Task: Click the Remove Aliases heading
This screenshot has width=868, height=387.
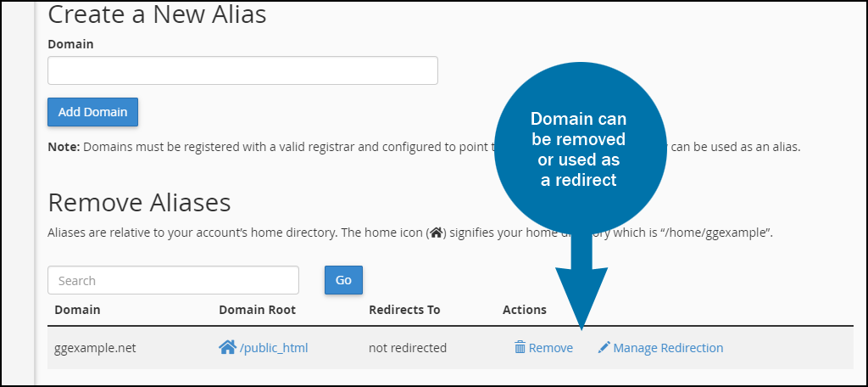Action: tap(140, 203)
